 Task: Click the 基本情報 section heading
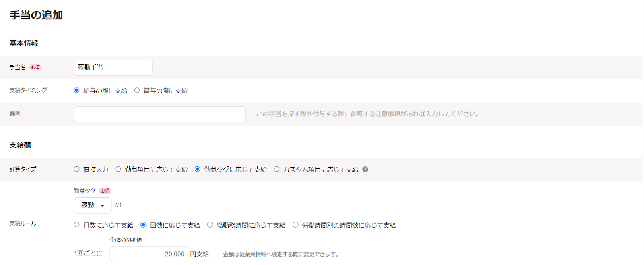[24, 43]
